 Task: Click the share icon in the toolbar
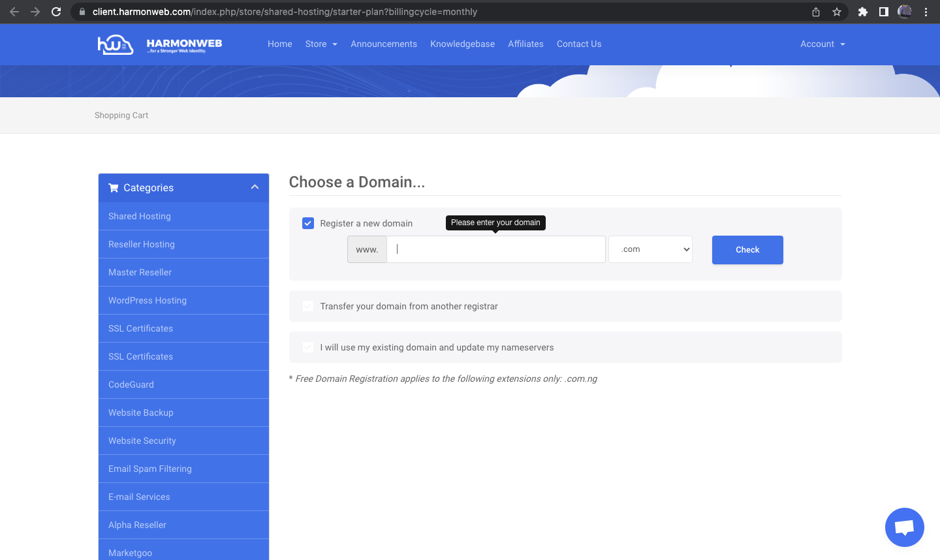[x=815, y=11]
